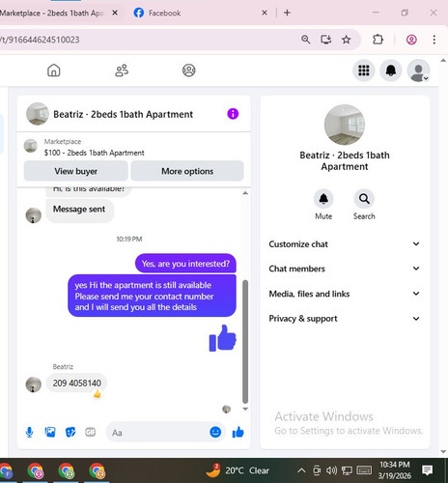The image size is (448, 483).
Task: Open the Groups icon in top navigation
Action: (189, 71)
